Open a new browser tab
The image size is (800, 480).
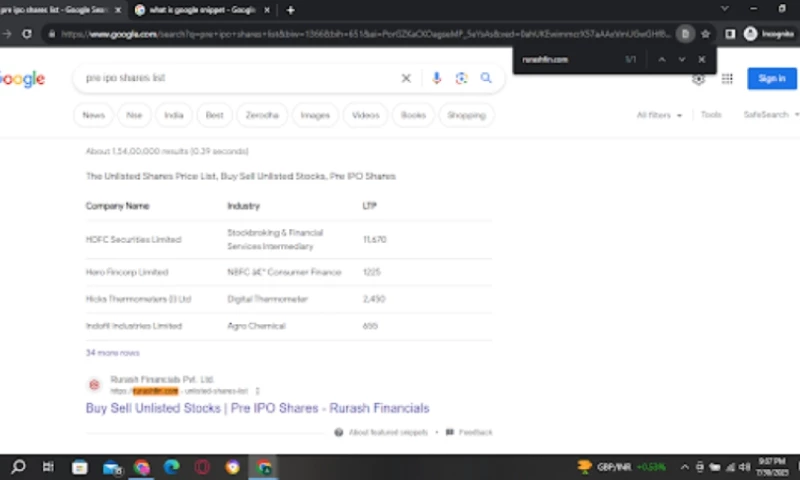[x=290, y=10]
